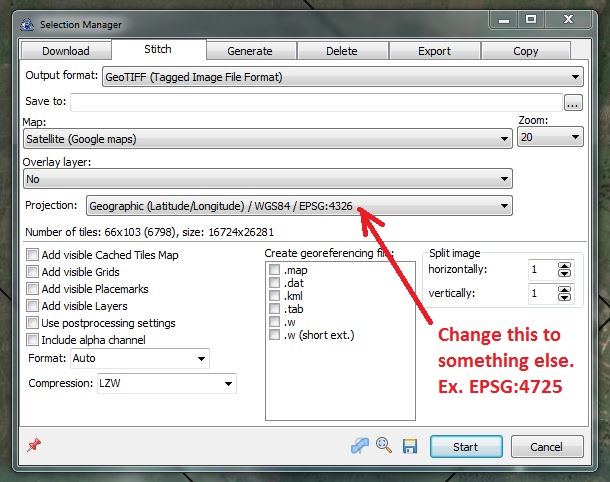This screenshot has width=610, height=482.
Task: Open the Export tab
Action: [x=434, y=51]
